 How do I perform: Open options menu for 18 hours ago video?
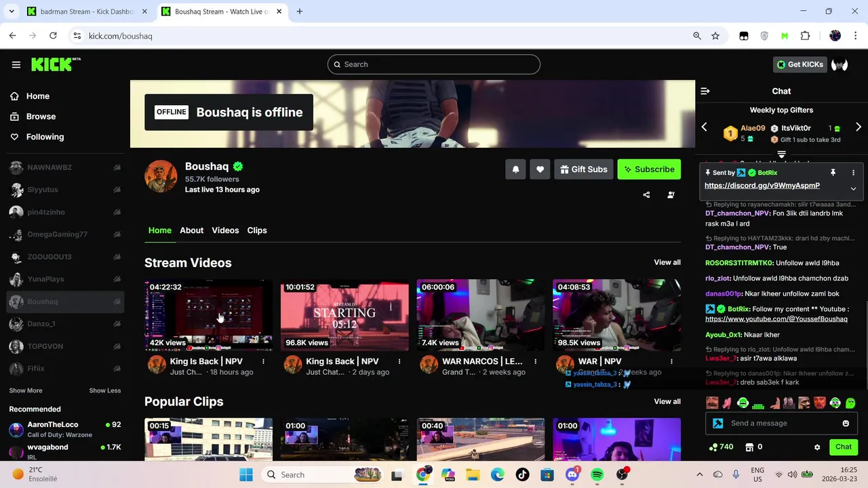point(263,361)
